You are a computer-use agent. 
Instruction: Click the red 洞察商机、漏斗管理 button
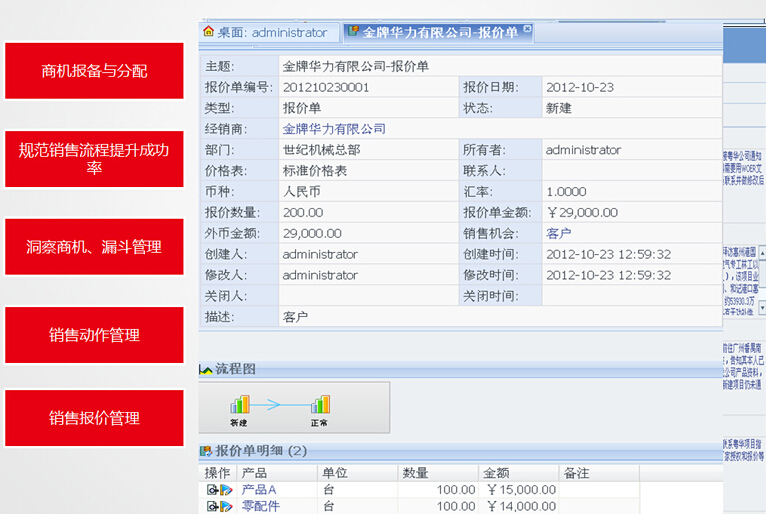point(94,247)
